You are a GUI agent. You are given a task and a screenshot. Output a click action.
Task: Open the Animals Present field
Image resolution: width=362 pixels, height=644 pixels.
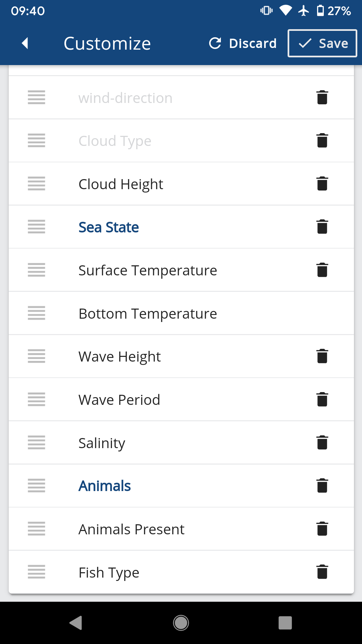click(131, 529)
